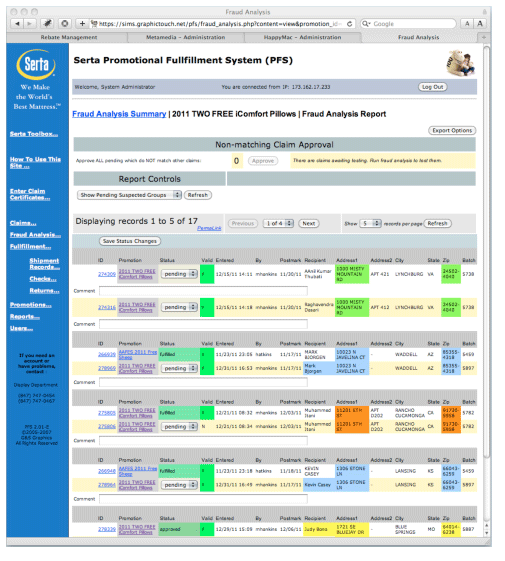505x561 pixels.
Task: Open Serta Toolbox in the sidebar
Action: pyautogui.click(x=34, y=134)
